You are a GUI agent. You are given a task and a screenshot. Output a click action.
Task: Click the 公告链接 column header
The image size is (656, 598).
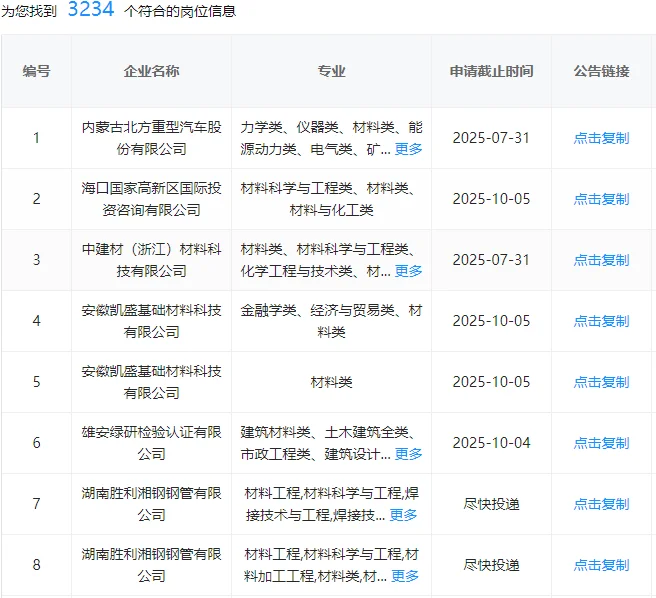(x=601, y=71)
